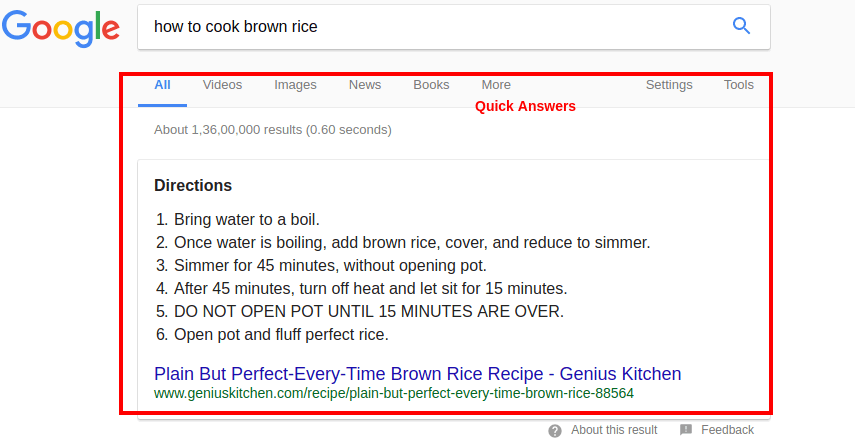Screen dimensions: 855x442
Task: Click the About this result text
Action: [614, 430]
